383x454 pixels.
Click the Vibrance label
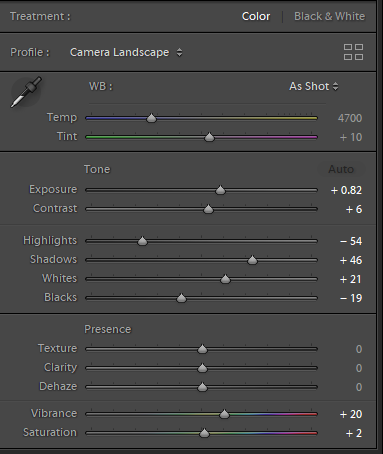[54, 413]
